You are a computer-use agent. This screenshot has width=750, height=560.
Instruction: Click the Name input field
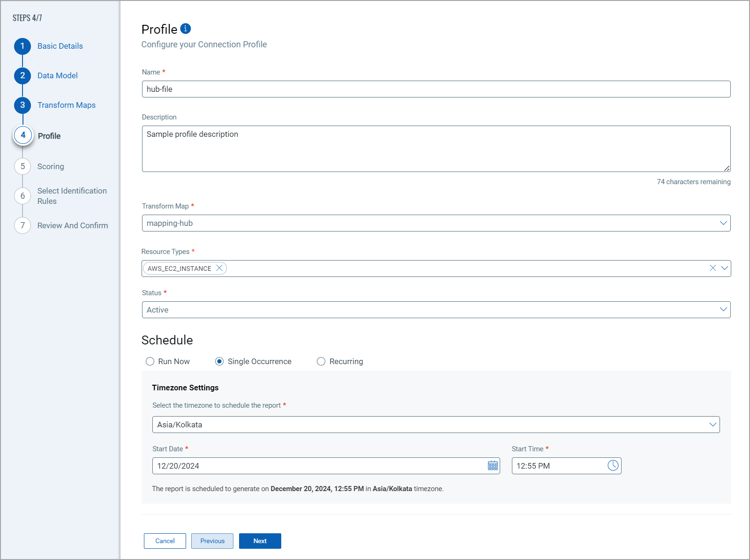point(436,89)
